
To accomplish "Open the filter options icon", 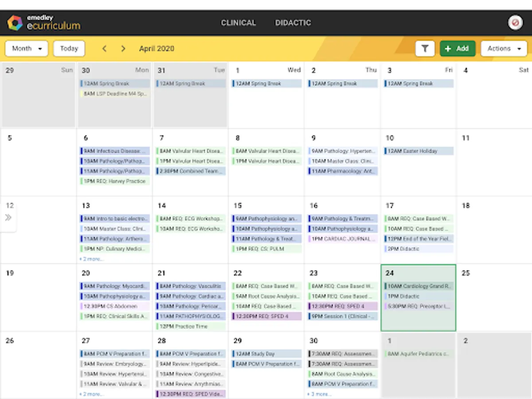I will (x=425, y=49).
